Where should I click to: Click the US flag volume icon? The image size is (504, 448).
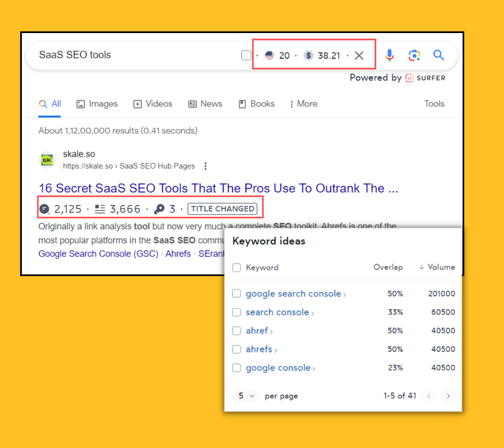click(x=269, y=55)
